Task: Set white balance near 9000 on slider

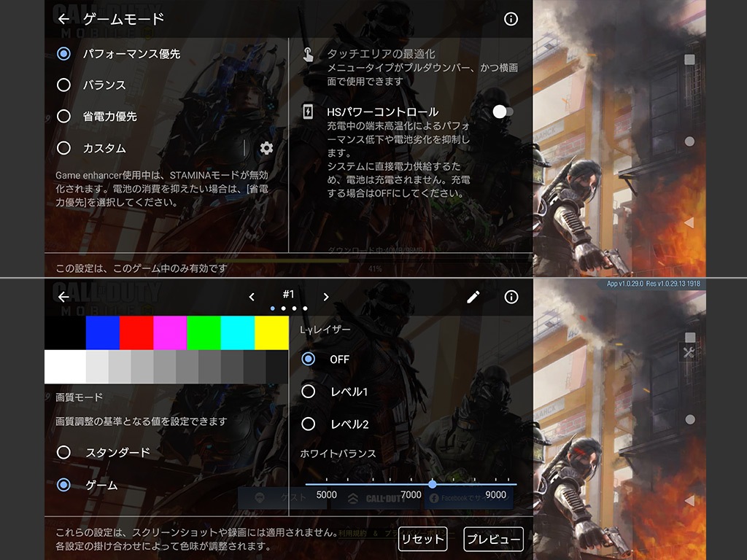Action: (x=495, y=484)
